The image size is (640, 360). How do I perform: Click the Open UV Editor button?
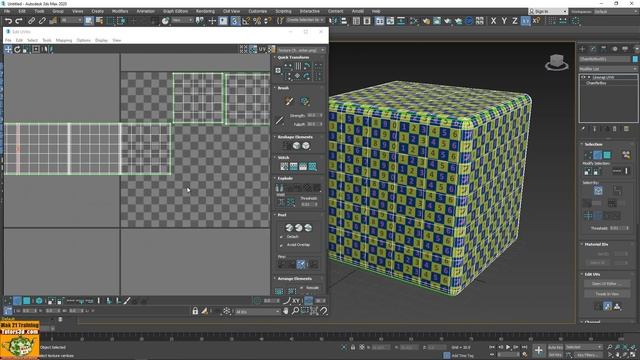(x=607, y=283)
